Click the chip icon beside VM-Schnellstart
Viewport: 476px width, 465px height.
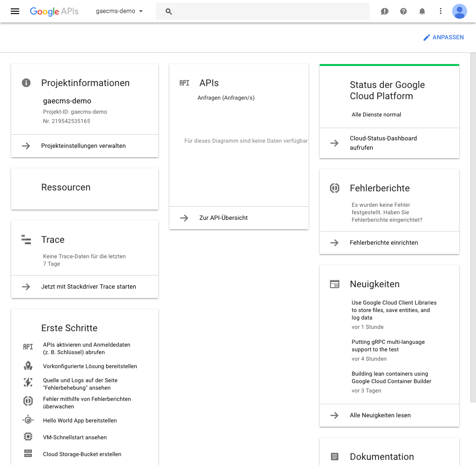pyautogui.click(x=28, y=436)
